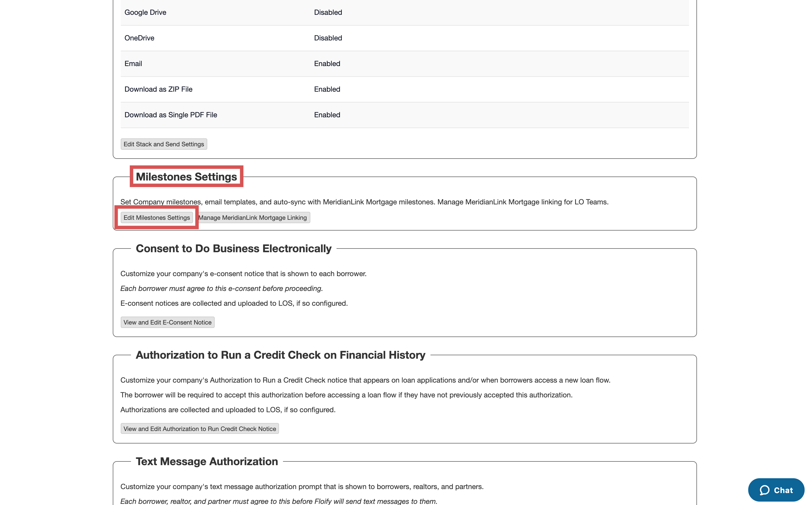Click the Disabled status for Google Drive
Screen dimensions: 812x505
[x=328, y=12]
